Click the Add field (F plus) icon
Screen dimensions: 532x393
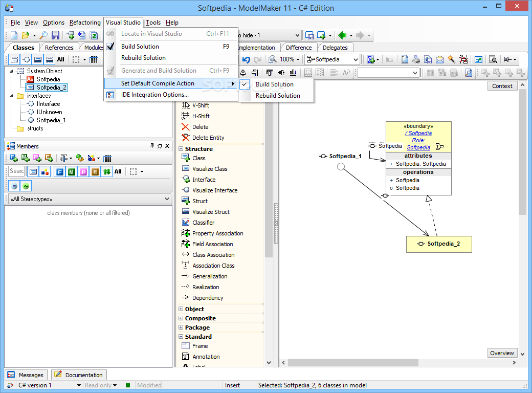click(x=14, y=158)
